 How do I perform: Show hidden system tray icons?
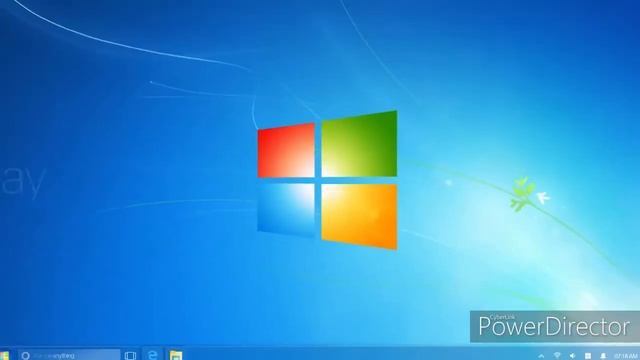click(x=541, y=356)
